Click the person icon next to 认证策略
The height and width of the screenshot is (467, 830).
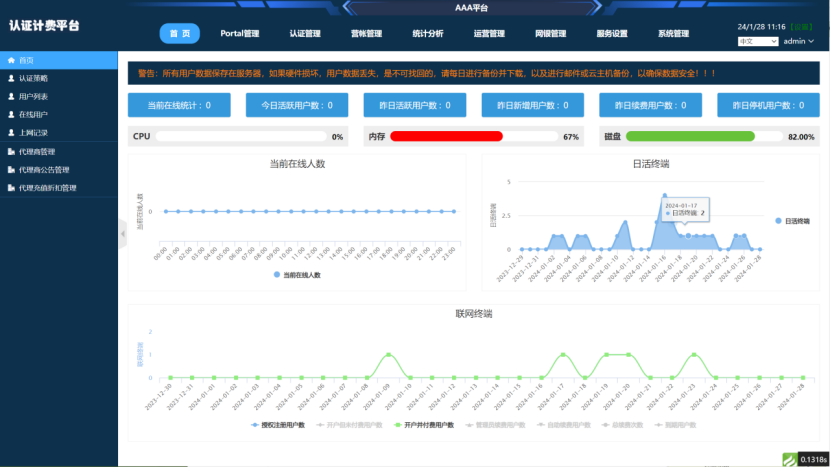tap(11, 78)
